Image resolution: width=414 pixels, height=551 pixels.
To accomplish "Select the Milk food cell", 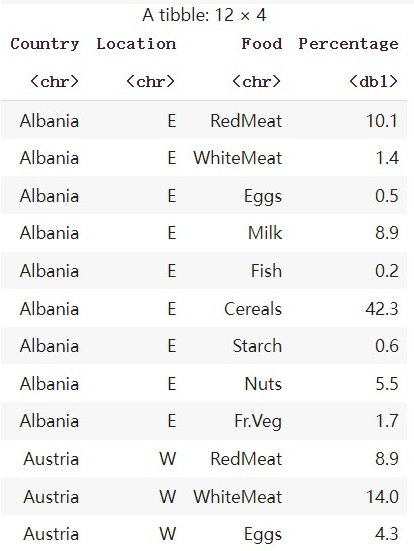I will [265, 233].
